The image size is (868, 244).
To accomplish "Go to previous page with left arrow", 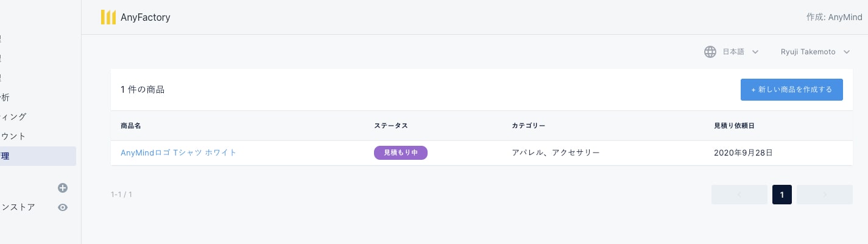I will (739, 195).
